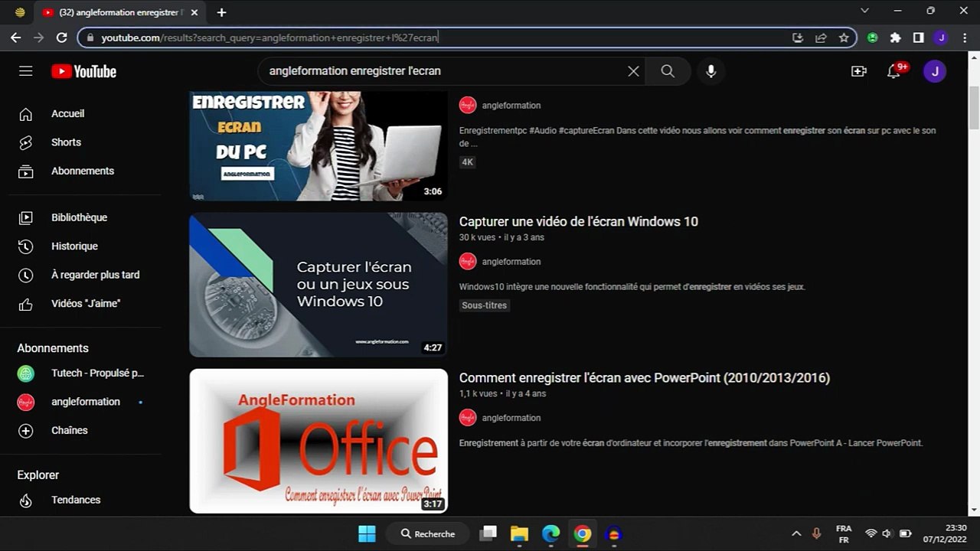Viewport: 980px width, 551px height.
Task: Open title Capturer une vidéo de l'écran Windows 10
Action: point(579,221)
